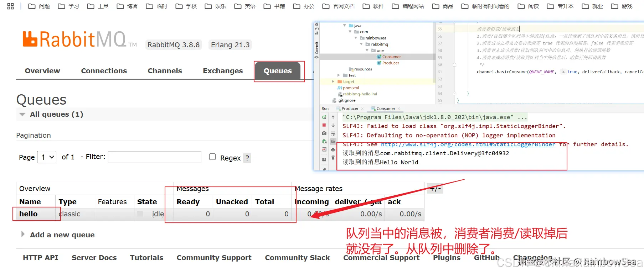
Task: Open the 游戏 bookmarks folder
Action: (x=622, y=6)
